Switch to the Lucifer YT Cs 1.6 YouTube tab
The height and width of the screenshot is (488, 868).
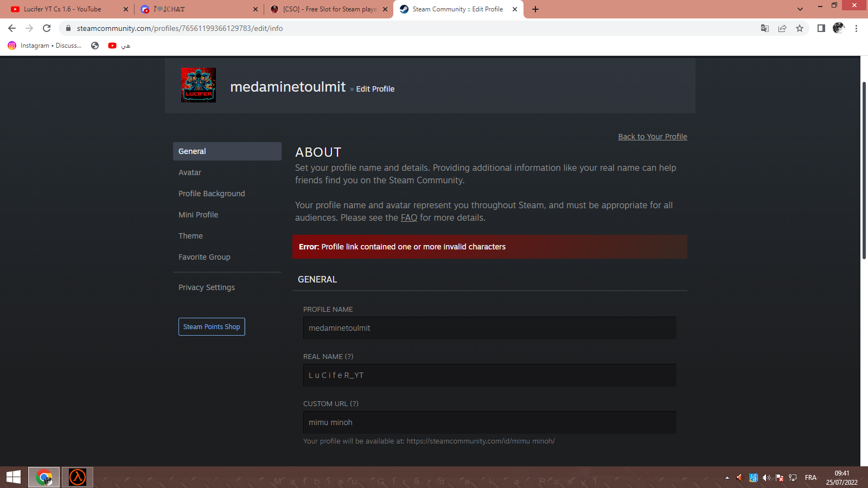(x=62, y=9)
